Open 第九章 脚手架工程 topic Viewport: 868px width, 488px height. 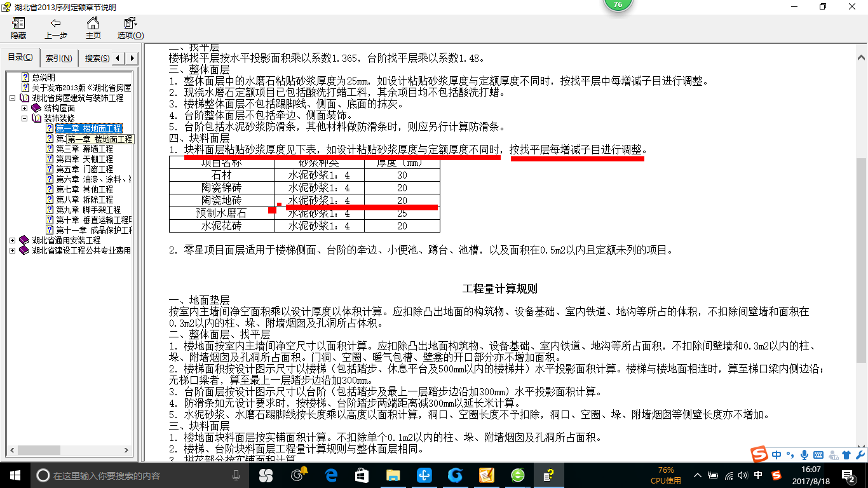(x=88, y=210)
